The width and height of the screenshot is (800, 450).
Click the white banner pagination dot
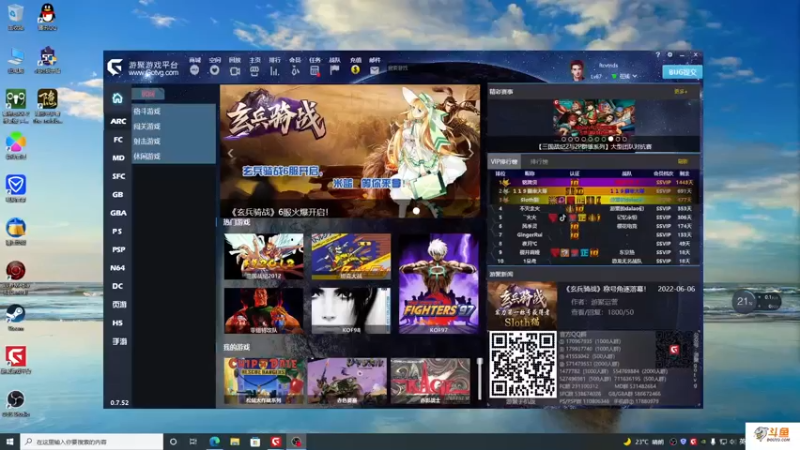[x=416, y=211]
